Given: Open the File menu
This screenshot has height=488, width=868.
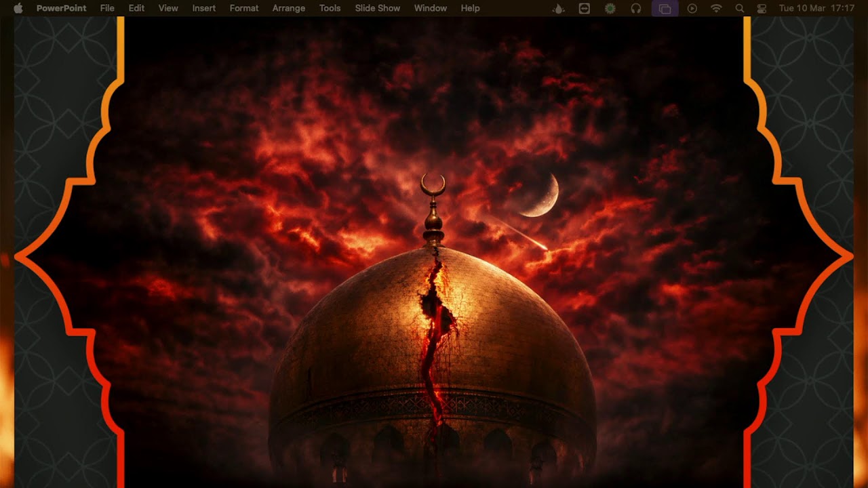Looking at the screenshot, I should click(x=107, y=8).
